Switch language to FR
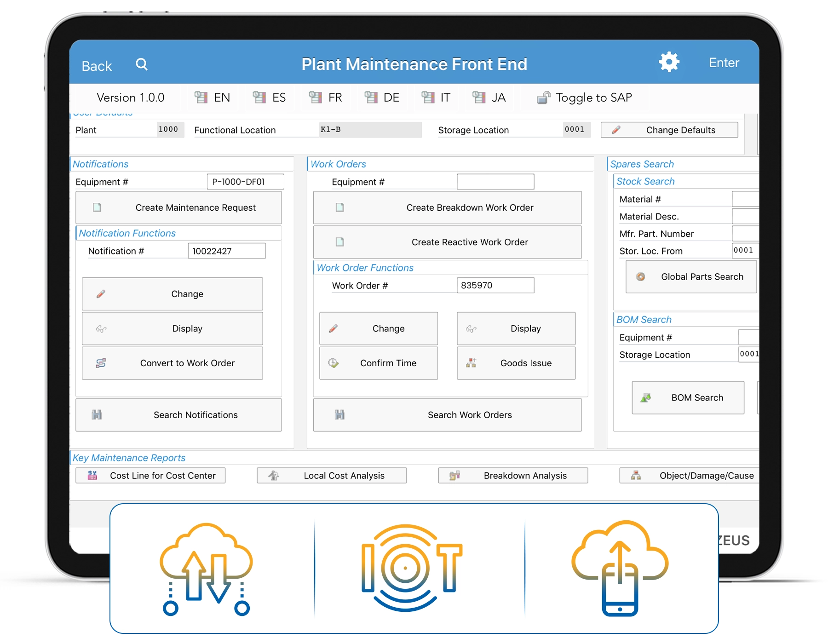 (326, 98)
